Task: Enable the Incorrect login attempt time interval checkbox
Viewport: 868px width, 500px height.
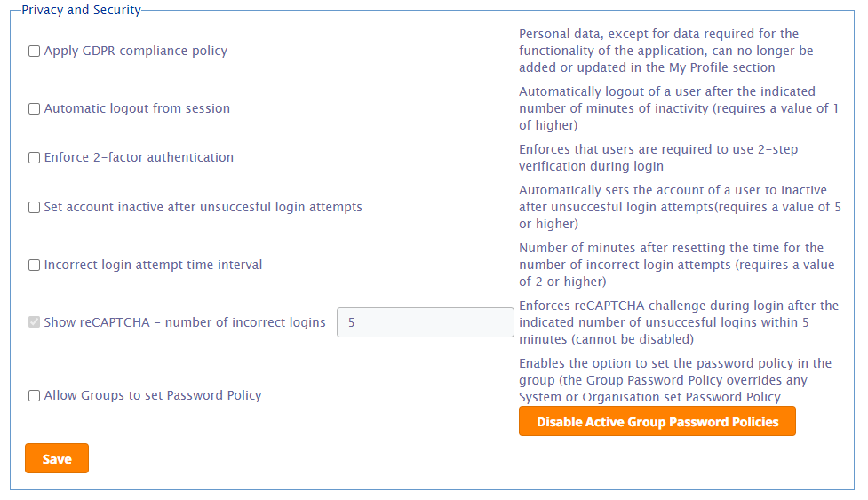Action: coord(34,266)
